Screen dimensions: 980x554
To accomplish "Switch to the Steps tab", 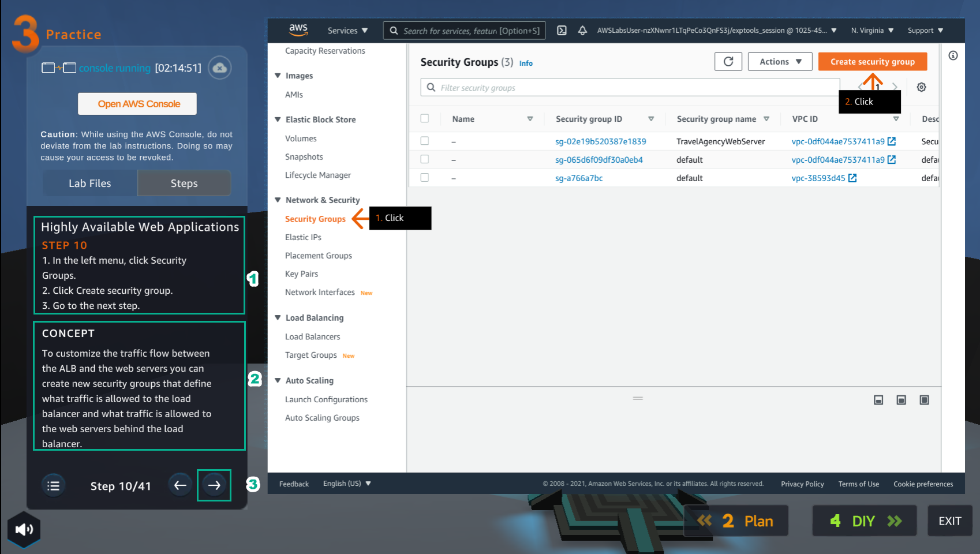I will click(x=184, y=183).
